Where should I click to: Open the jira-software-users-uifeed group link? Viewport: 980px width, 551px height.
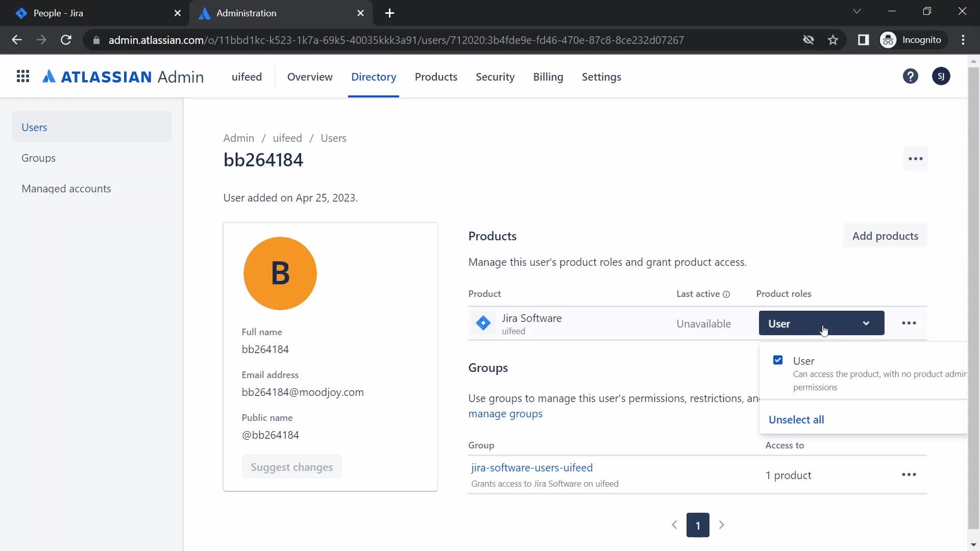pyautogui.click(x=532, y=467)
